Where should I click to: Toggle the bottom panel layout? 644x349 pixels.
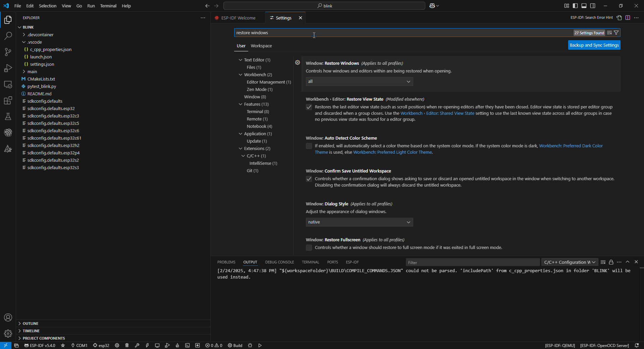584,6
